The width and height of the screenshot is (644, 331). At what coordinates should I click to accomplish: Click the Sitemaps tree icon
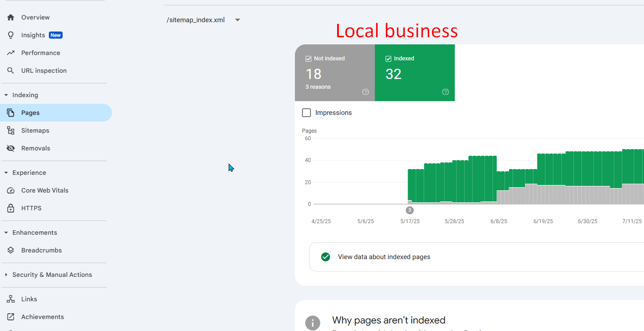(x=11, y=130)
